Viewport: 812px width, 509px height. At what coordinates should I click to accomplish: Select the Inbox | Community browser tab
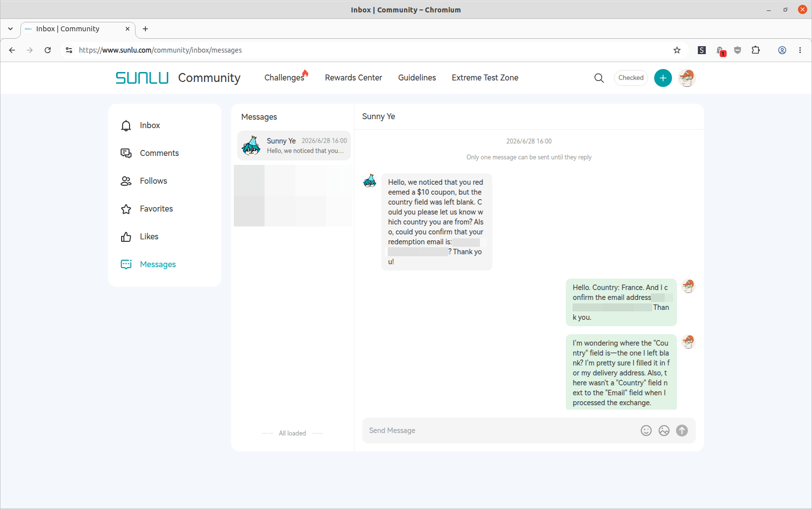tap(78, 29)
